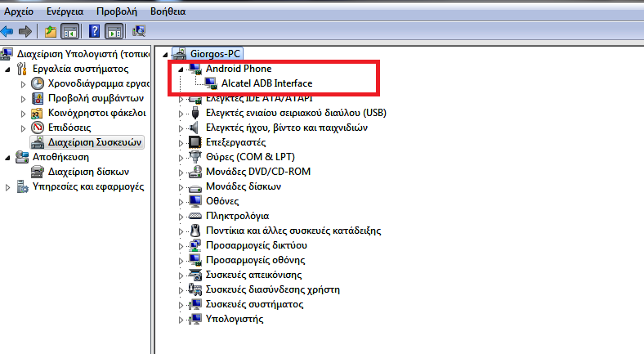Screen dimensions: 644x354
Task: Open the Αρχείο menu
Action: coord(19,12)
